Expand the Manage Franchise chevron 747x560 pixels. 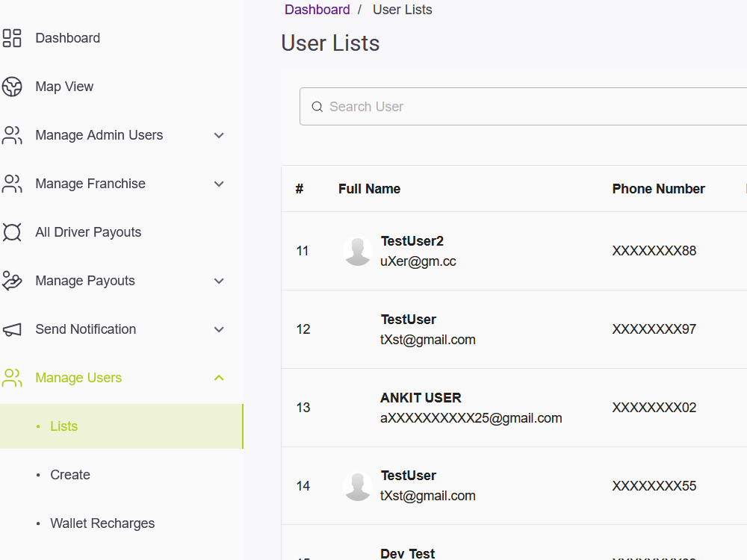219,184
